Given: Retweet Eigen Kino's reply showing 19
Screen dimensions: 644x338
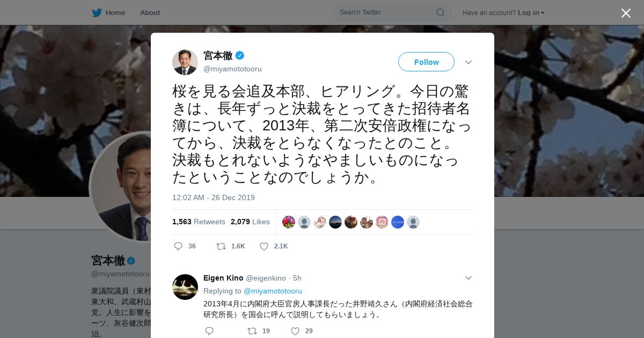Looking at the screenshot, I should (x=252, y=331).
